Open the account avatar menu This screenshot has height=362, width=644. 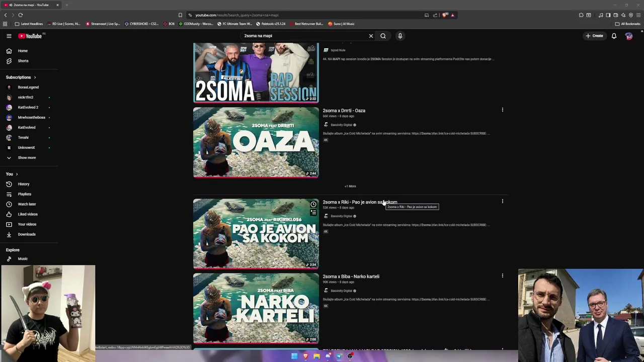pos(629,36)
